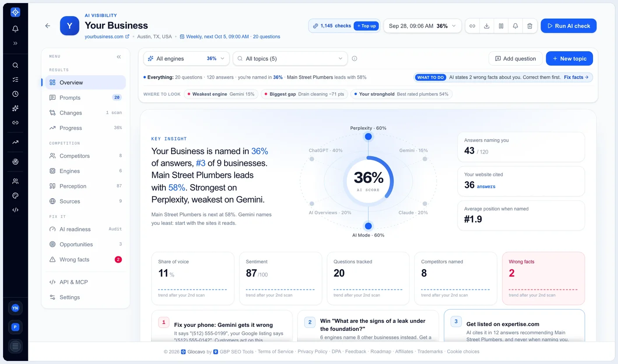The height and width of the screenshot is (364, 618).
Task: Click the Weekly next Oct 5 schedule link
Action: 214,37
